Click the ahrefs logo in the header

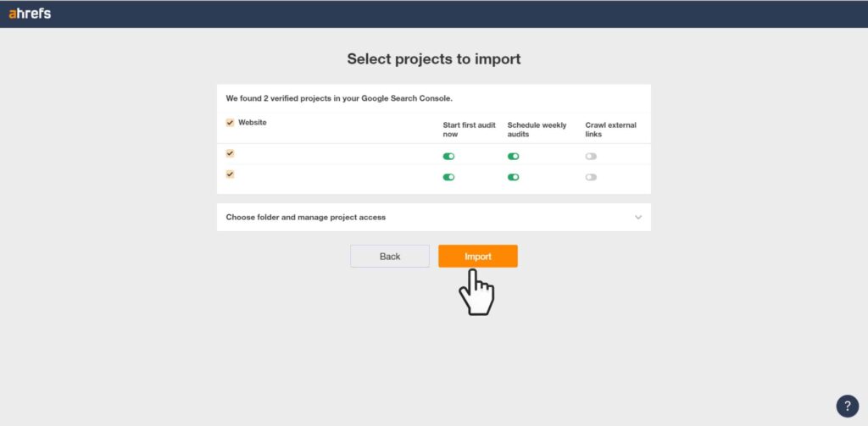pos(30,13)
